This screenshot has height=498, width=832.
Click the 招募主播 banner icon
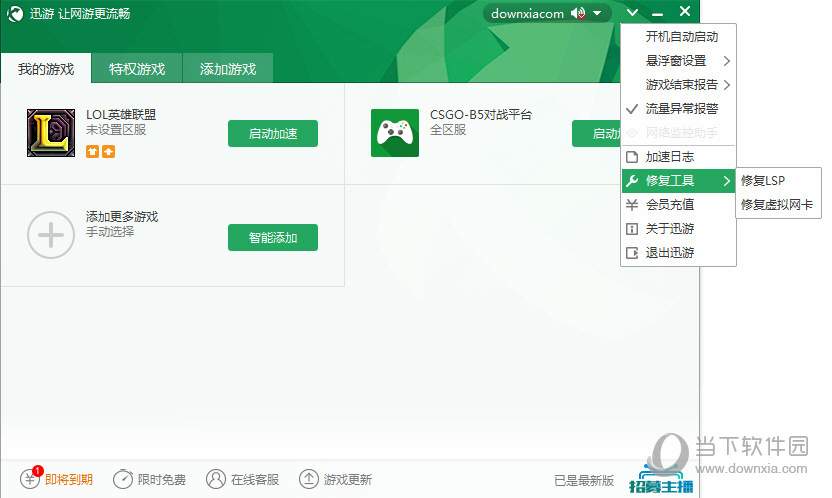click(661, 478)
